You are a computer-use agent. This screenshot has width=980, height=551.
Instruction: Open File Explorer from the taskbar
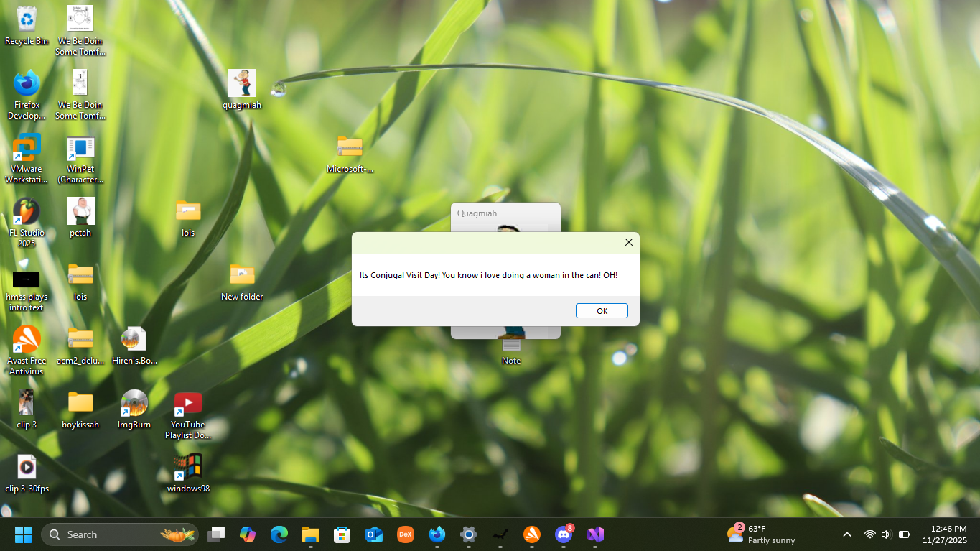[x=311, y=534]
